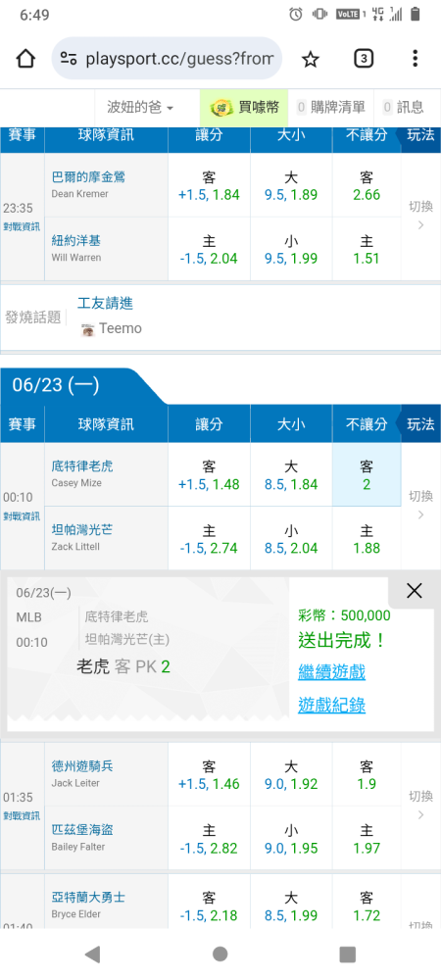
Task: Open 購牌清單
Action: [x=331, y=108]
